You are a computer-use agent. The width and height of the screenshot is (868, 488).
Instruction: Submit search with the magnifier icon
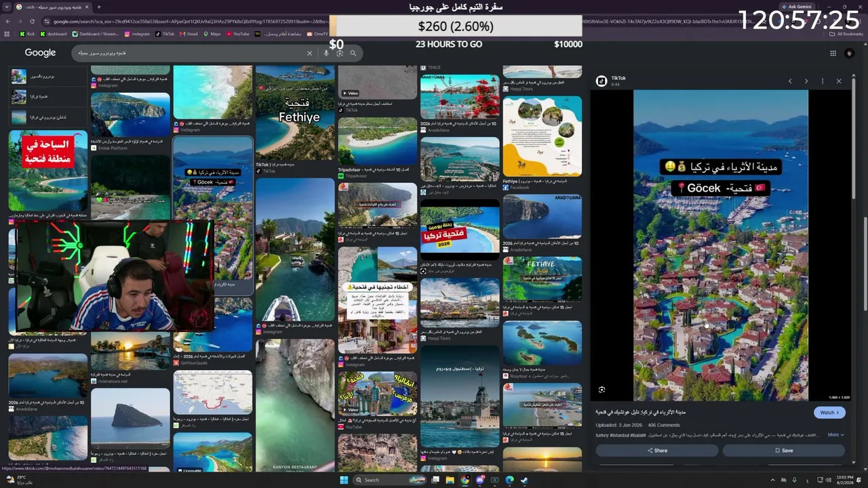tap(353, 53)
